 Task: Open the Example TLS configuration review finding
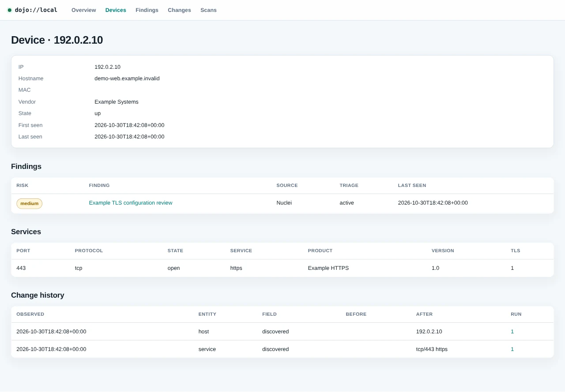pos(131,203)
